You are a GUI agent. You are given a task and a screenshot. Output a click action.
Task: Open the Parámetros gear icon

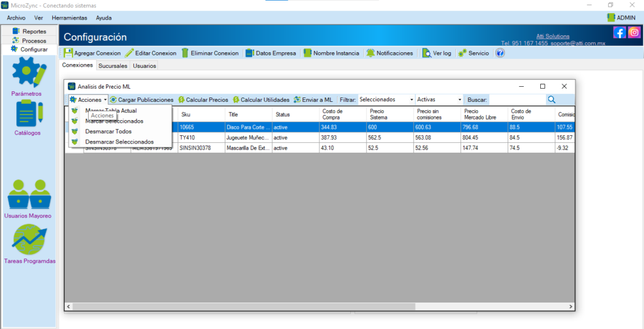[x=29, y=72]
